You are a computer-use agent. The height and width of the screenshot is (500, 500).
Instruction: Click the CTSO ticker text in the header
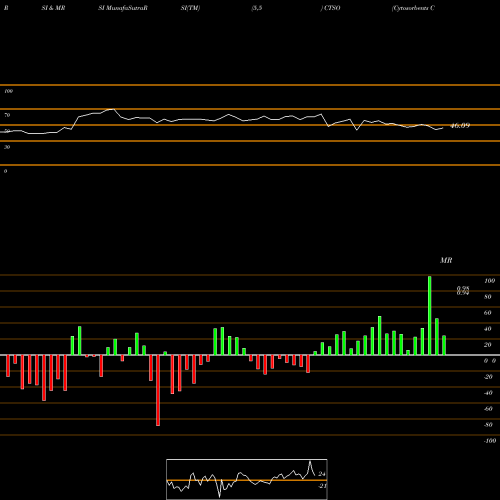(x=332, y=8)
